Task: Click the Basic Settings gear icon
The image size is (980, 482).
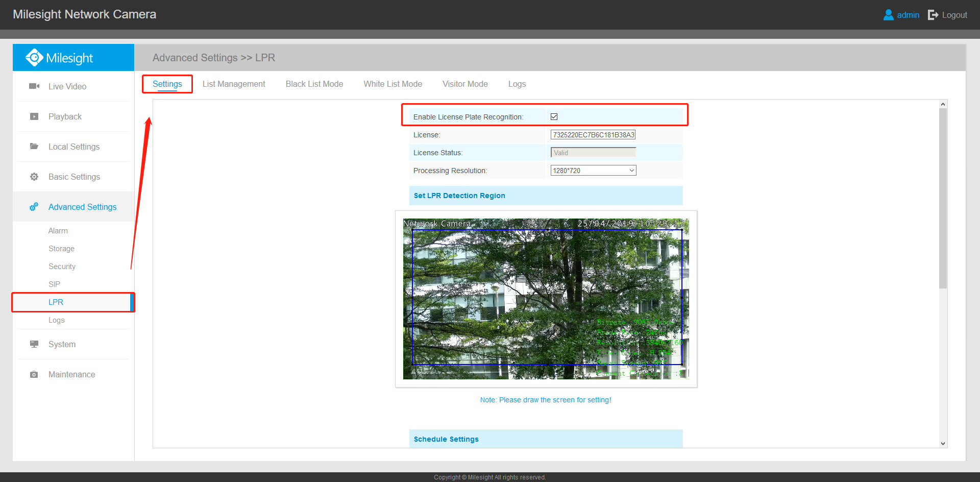Action: [34, 177]
